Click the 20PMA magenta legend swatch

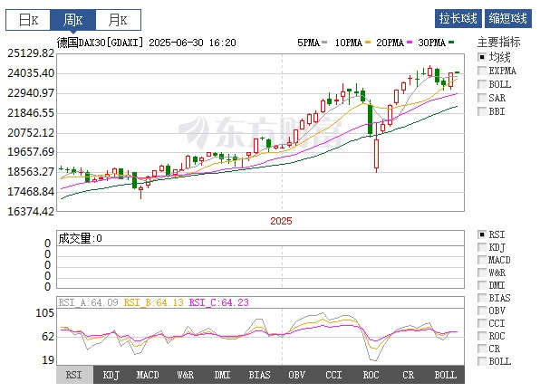[x=410, y=43]
